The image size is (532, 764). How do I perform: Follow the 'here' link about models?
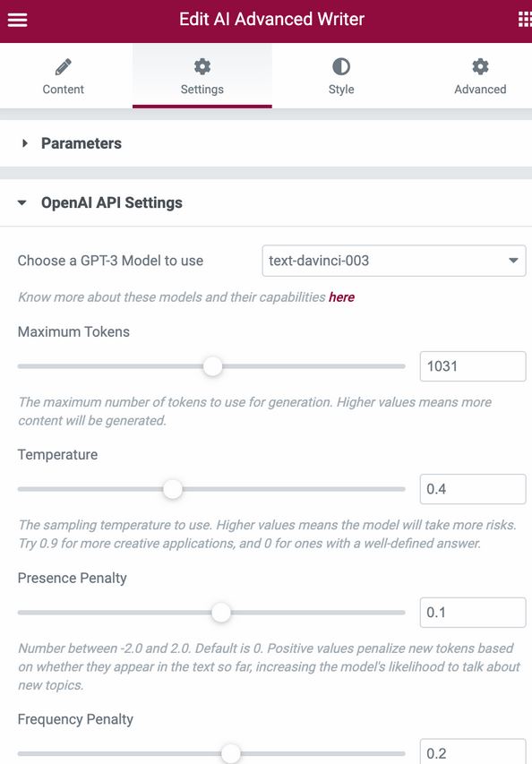tap(341, 297)
